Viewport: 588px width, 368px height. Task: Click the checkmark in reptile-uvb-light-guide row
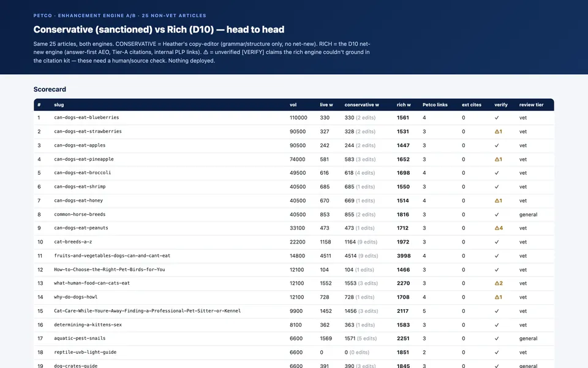click(497, 352)
